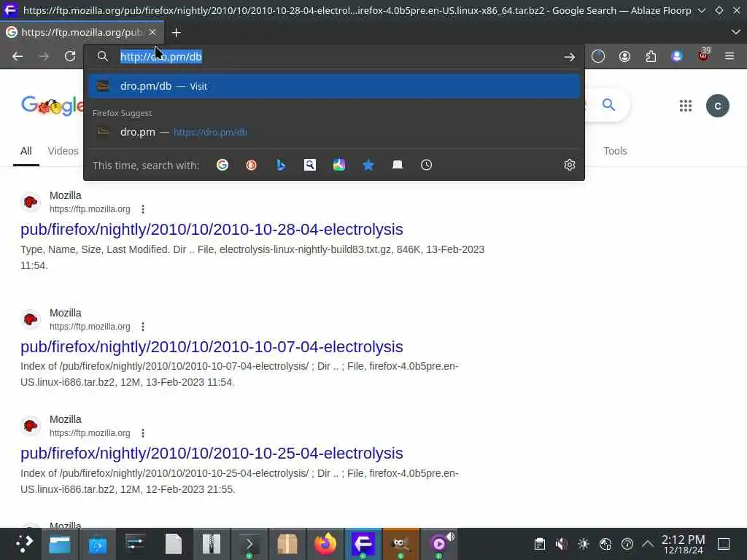The width and height of the screenshot is (747, 560).
Task: Open options menu for the 2010-10-28 result
Action: click(143, 209)
